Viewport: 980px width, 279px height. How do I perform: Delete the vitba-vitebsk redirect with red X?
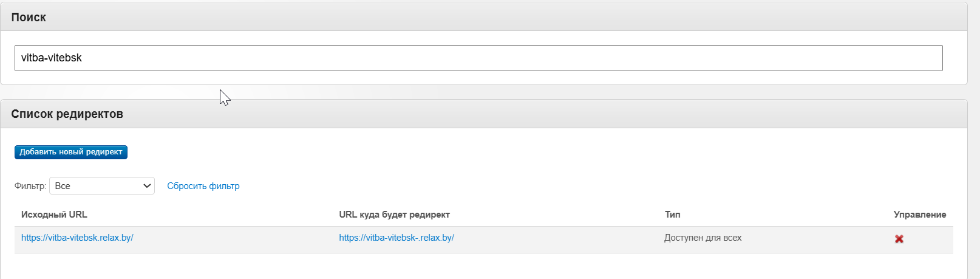tap(899, 239)
